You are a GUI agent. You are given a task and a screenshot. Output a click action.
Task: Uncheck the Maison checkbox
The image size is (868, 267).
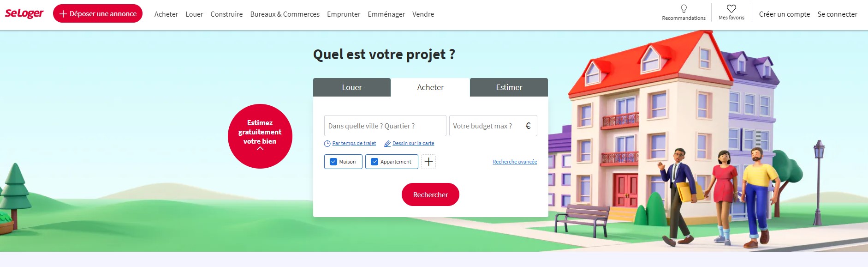(333, 162)
